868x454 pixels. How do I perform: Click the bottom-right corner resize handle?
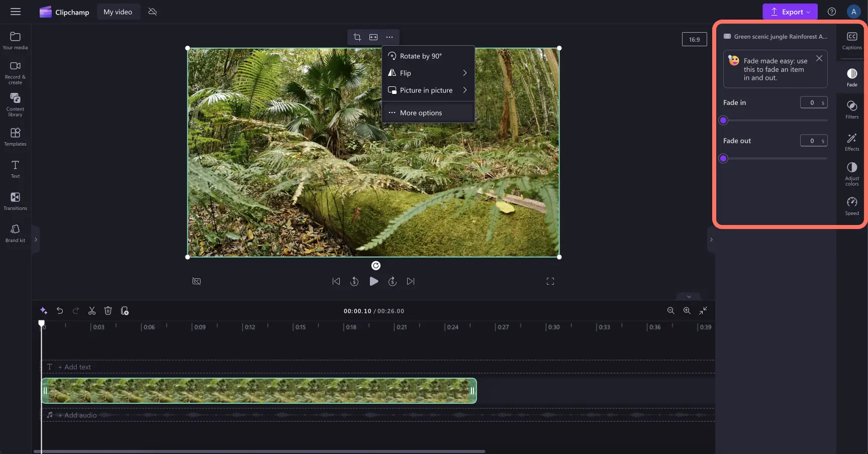[559, 257]
